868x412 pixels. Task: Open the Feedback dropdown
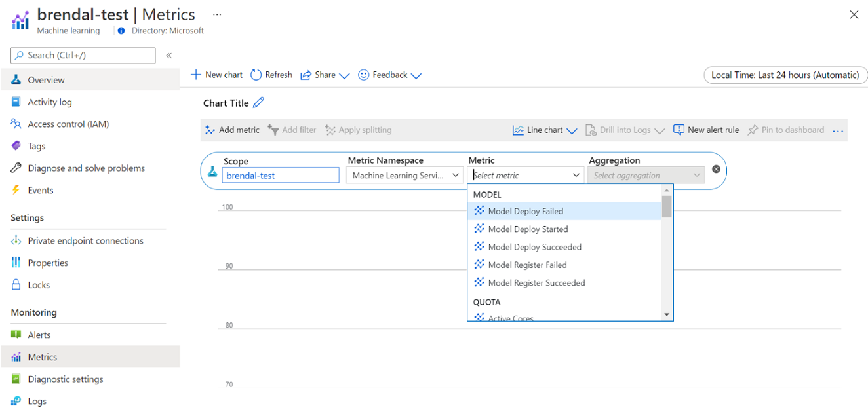(x=389, y=75)
